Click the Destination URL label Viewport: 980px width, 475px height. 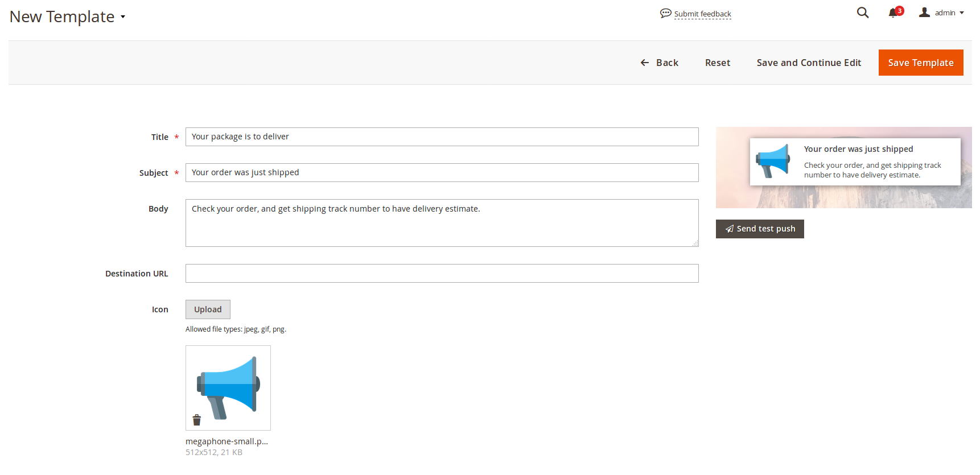coord(137,274)
